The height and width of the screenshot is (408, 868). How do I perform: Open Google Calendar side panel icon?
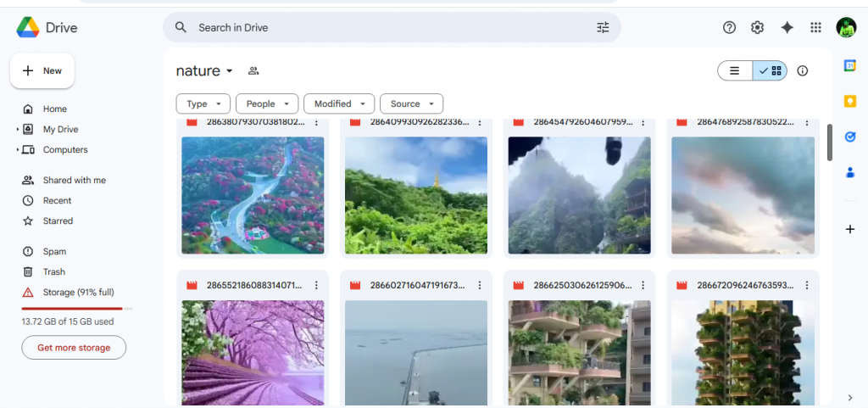(850, 66)
